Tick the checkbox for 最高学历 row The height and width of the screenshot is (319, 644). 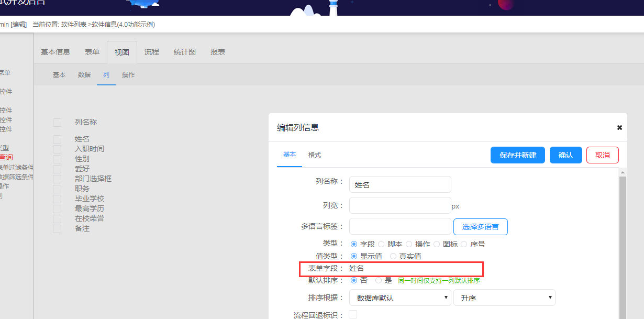(57, 208)
